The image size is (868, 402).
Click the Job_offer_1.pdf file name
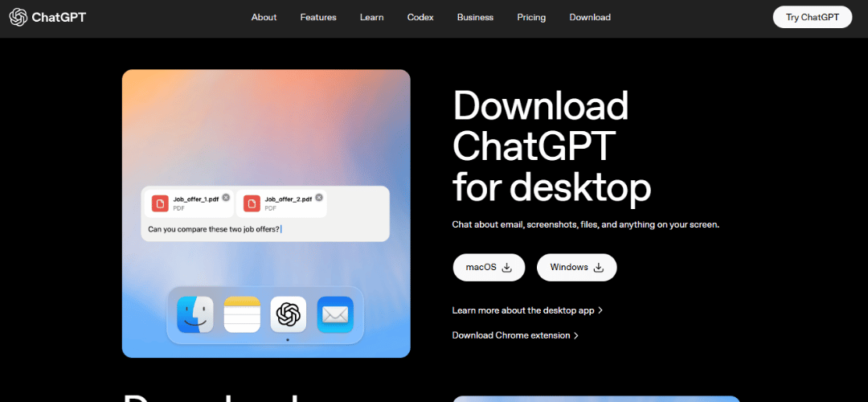click(x=196, y=199)
